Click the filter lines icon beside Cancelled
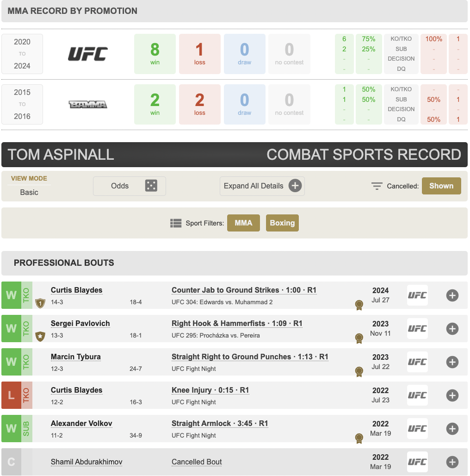Viewport: 470px width, 476px height. point(377,186)
